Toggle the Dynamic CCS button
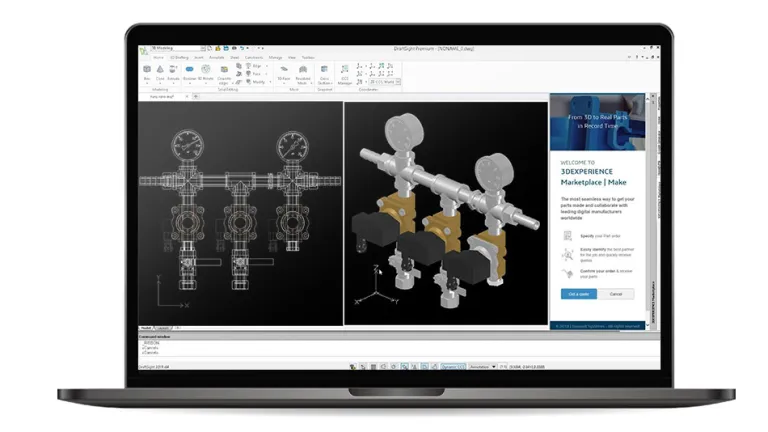 click(x=453, y=366)
